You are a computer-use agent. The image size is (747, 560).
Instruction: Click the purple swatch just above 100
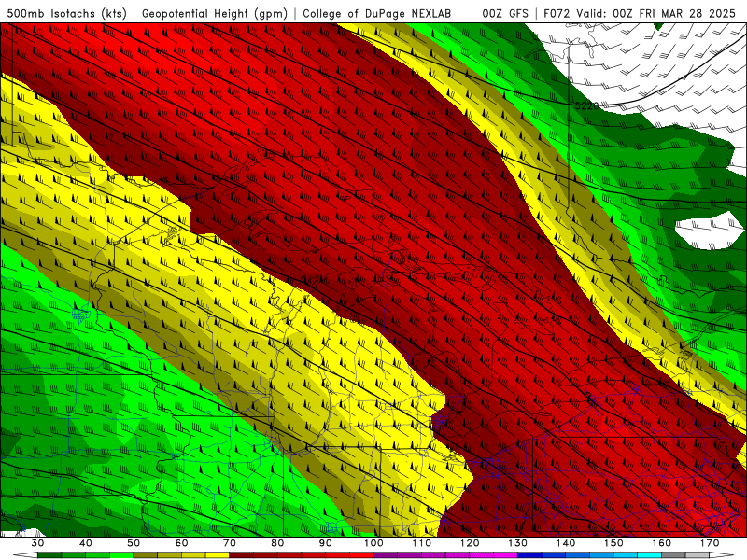click(x=386, y=554)
